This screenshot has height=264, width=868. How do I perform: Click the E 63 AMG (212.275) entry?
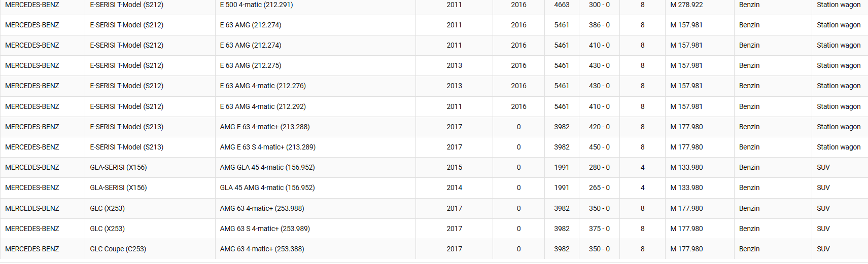pos(251,65)
